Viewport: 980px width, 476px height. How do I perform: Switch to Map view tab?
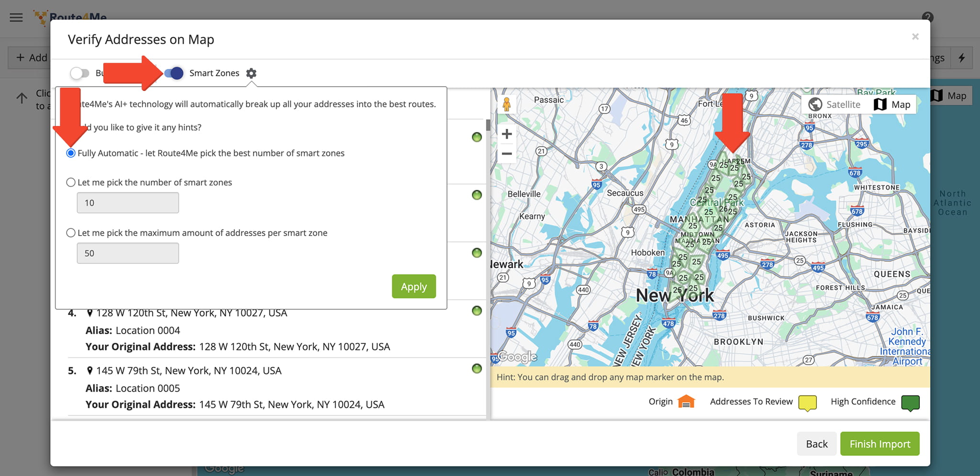coord(892,104)
